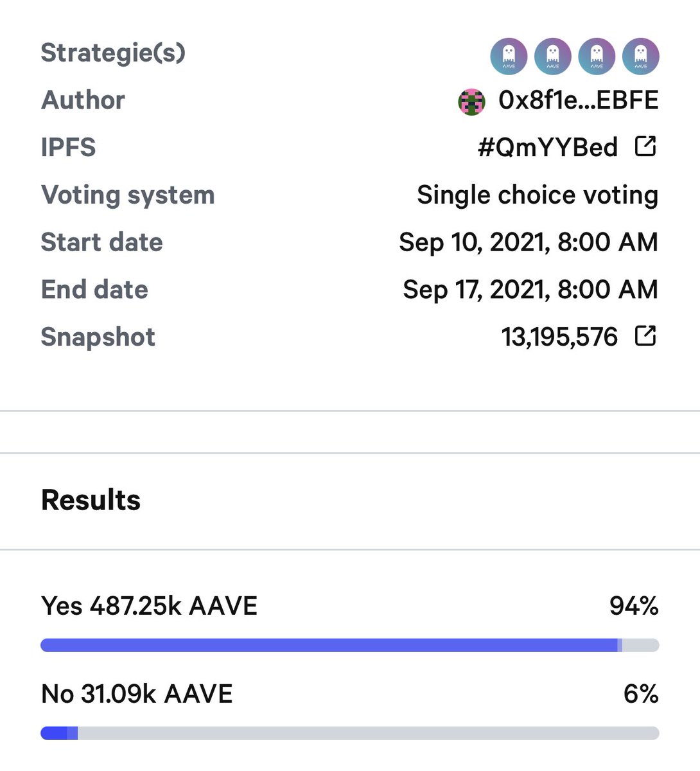
Task: Select the Yes 487.25k AAVE result
Action: tap(149, 606)
